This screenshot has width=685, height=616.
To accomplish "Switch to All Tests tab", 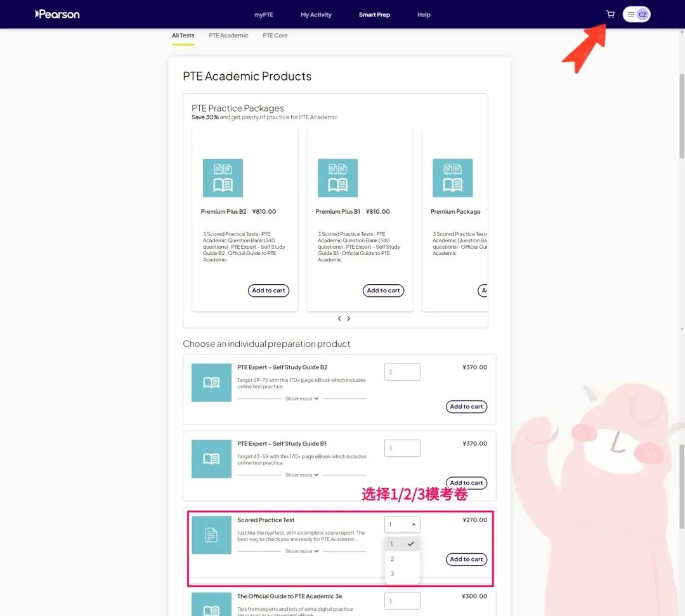I will pos(183,36).
